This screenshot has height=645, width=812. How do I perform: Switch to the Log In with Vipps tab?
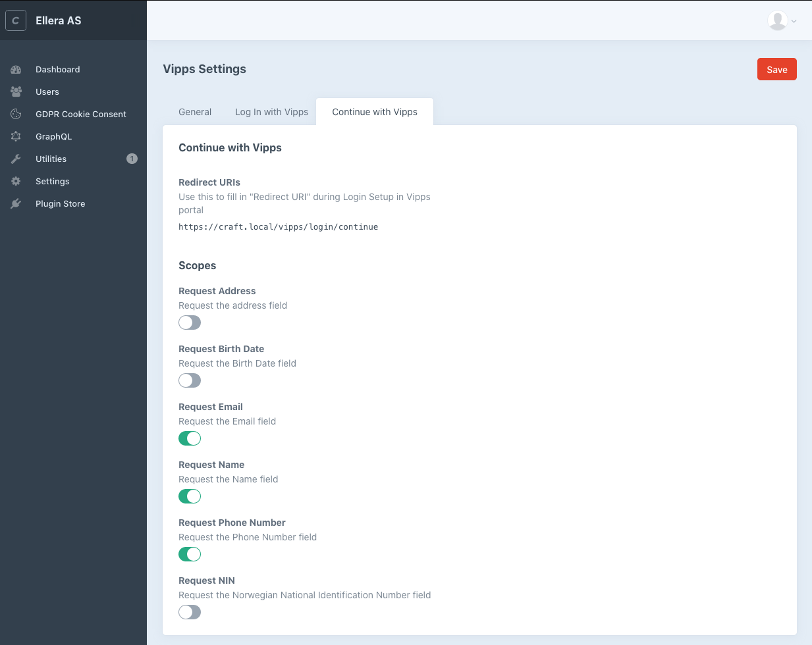271,112
